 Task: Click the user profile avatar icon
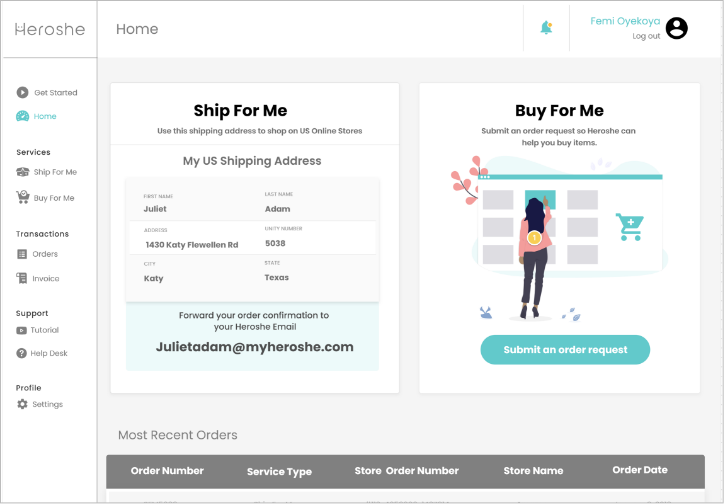coord(677,28)
